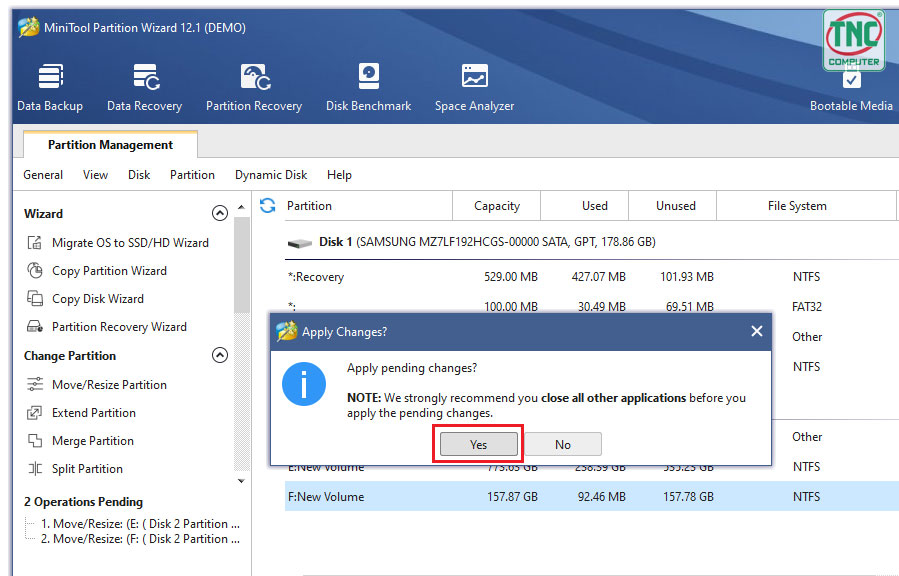Image resolution: width=899 pixels, height=576 pixels.
Task: Decline pending changes with No
Action: [x=563, y=444]
